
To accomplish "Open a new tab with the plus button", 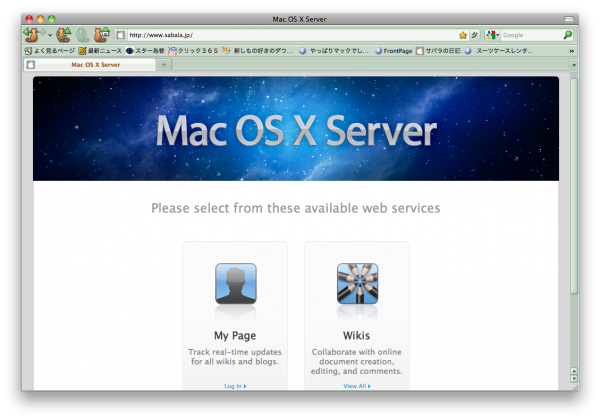I will coord(164,65).
